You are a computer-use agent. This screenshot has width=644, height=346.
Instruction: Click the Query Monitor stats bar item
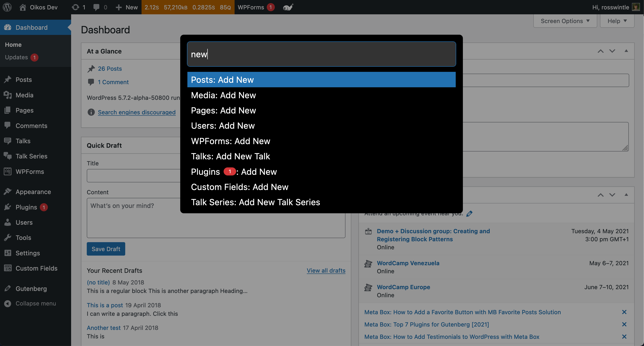point(188,7)
